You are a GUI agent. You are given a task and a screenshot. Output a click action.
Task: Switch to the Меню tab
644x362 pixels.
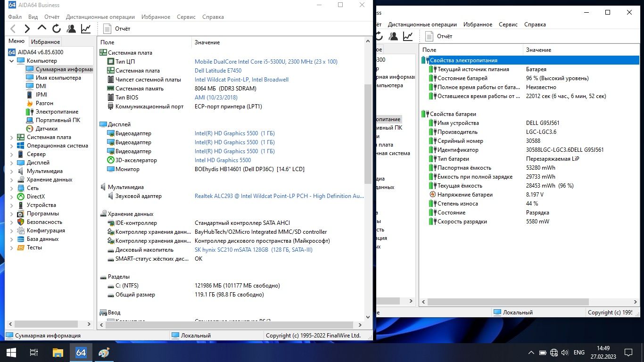point(17,41)
